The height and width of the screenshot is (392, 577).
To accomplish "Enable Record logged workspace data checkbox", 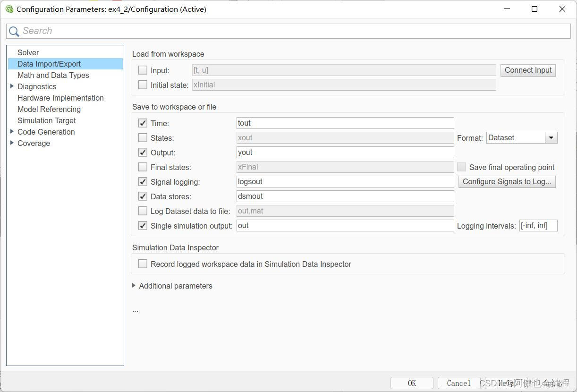I will [x=143, y=264].
